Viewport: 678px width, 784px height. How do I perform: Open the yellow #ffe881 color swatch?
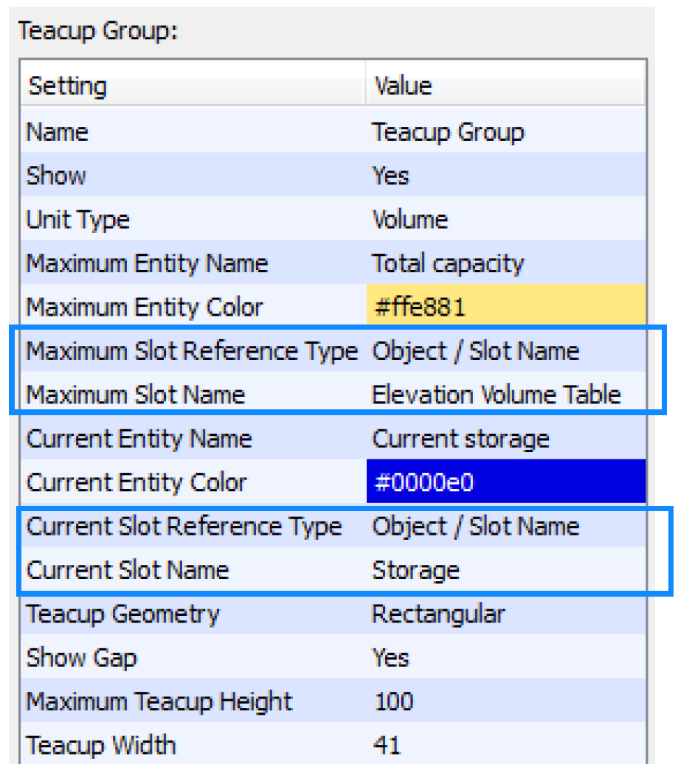tap(505, 307)
